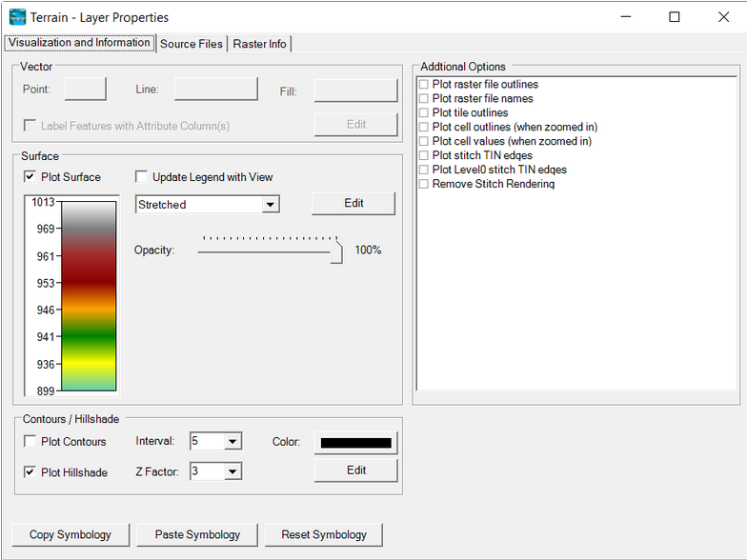
Task: Check Plot cell values when zoomed in
Action: coord(424,141)
